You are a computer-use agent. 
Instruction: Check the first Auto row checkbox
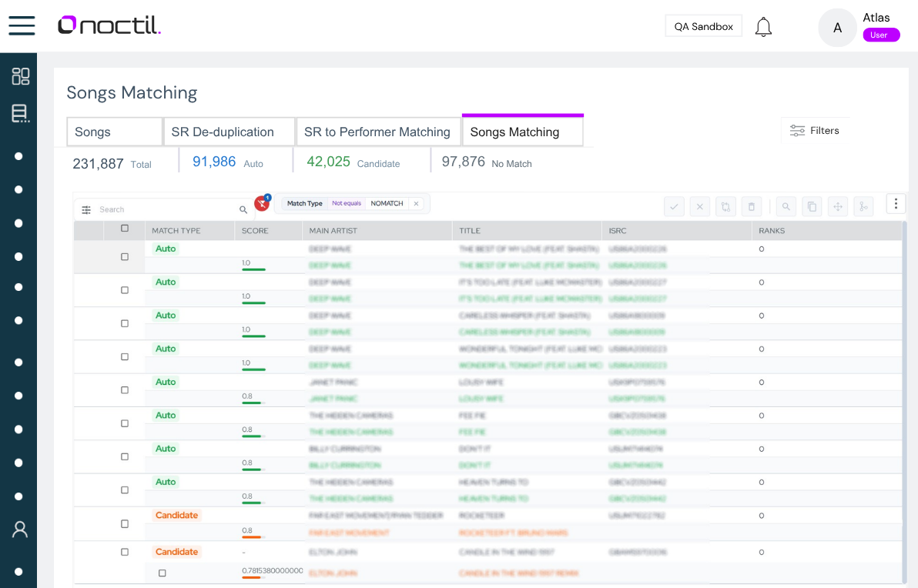(x=125, y=257)
